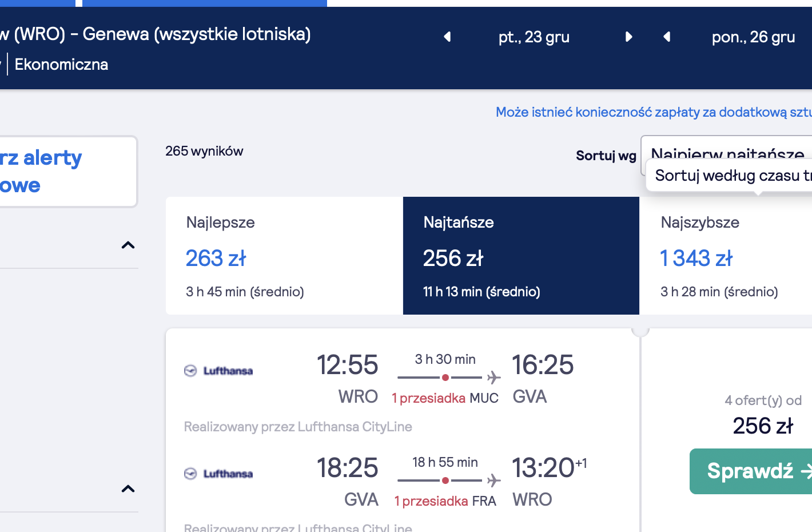Click the pon., 26 gru return date
Viewport: 812px width, 532px height.
pos(754,37)
